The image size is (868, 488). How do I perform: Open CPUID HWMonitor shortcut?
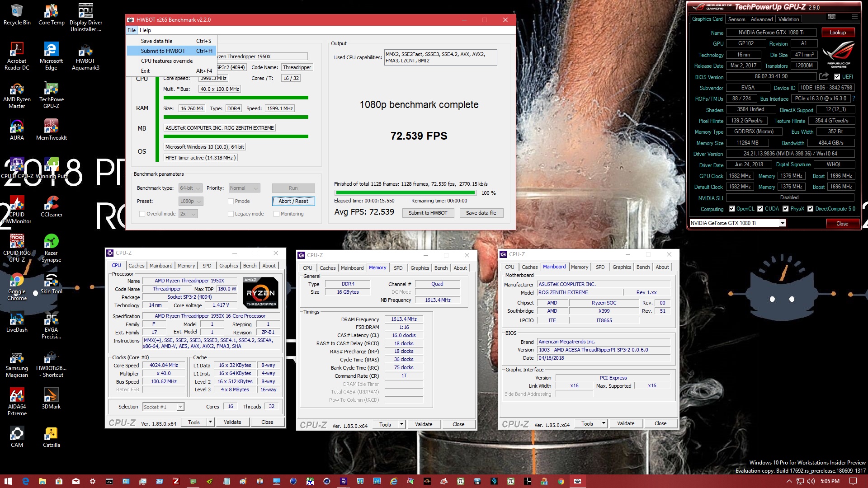pyautogui.click(x=17, y=210)
